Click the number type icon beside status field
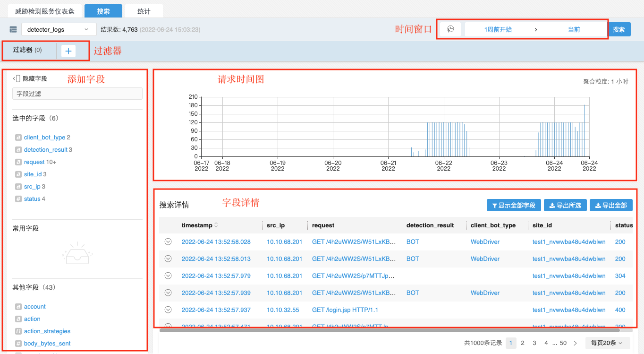Image resolution: width=644 pixels, height=354 pixels. tap(18, 199)
